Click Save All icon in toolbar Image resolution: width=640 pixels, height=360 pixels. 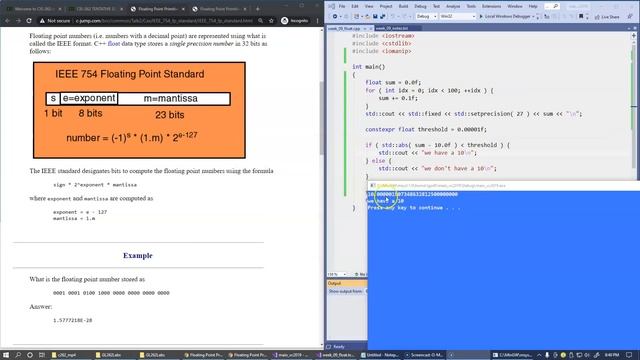382,16
